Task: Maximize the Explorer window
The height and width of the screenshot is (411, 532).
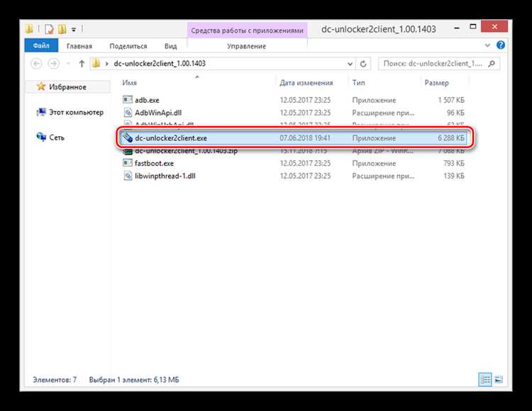Action: [473, 27]
